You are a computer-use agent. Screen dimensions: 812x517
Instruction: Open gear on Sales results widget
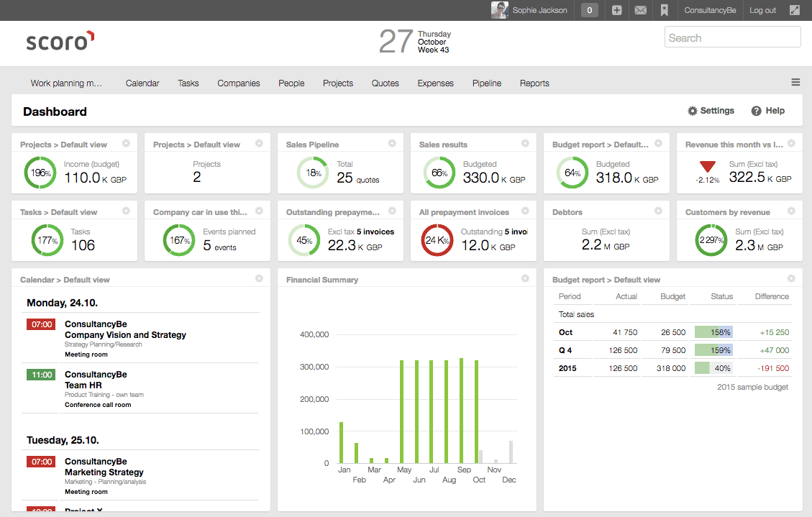pos(525,143)
